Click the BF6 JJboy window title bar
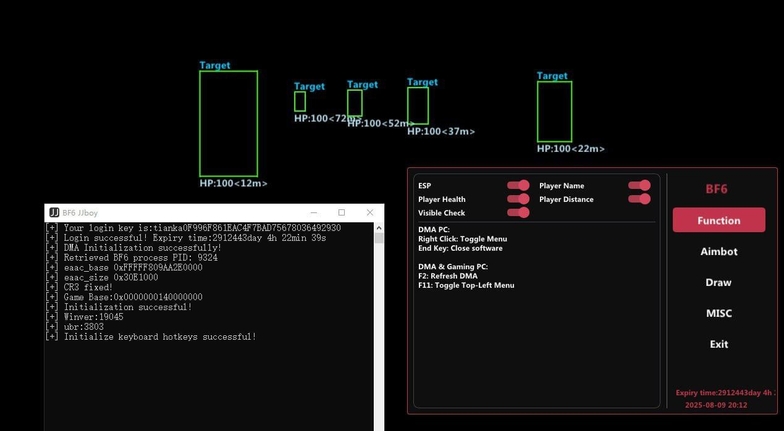The width and height of the screenshot is (784, 431). [x=180, y=213]
